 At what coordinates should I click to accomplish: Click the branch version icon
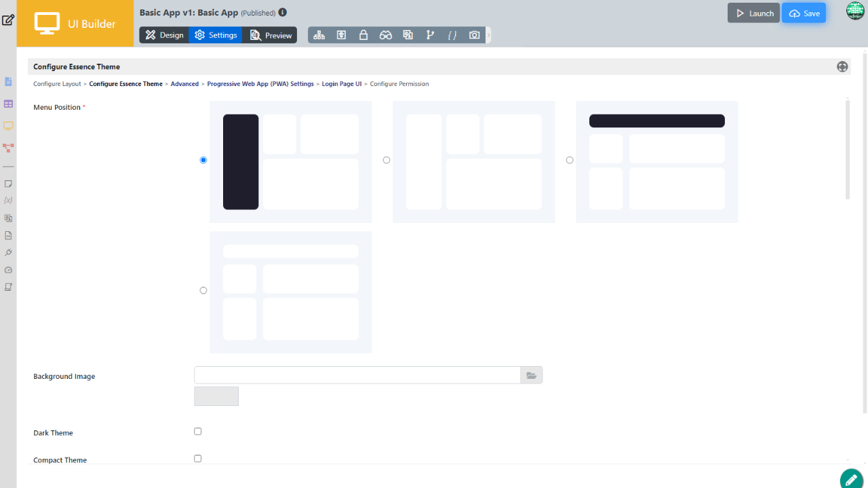tap(430, 35)
